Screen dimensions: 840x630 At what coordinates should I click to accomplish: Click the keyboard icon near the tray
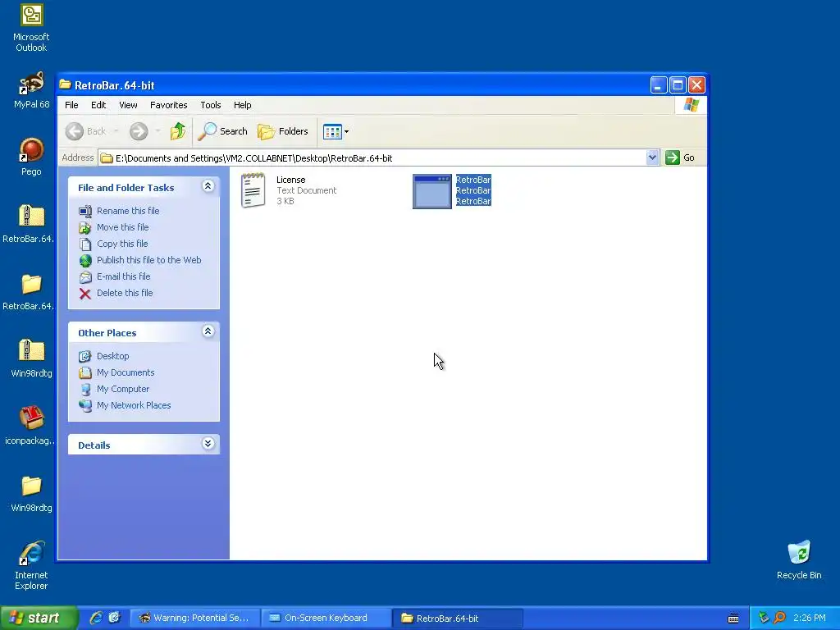[733, 619]
